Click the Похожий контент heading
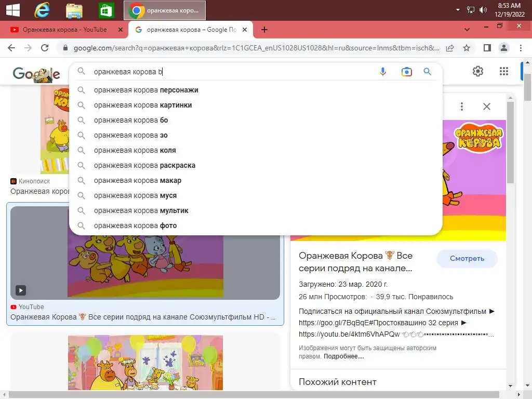Image resolution: width=532 pixels, height=399 pixels. (x=337, y=382)
